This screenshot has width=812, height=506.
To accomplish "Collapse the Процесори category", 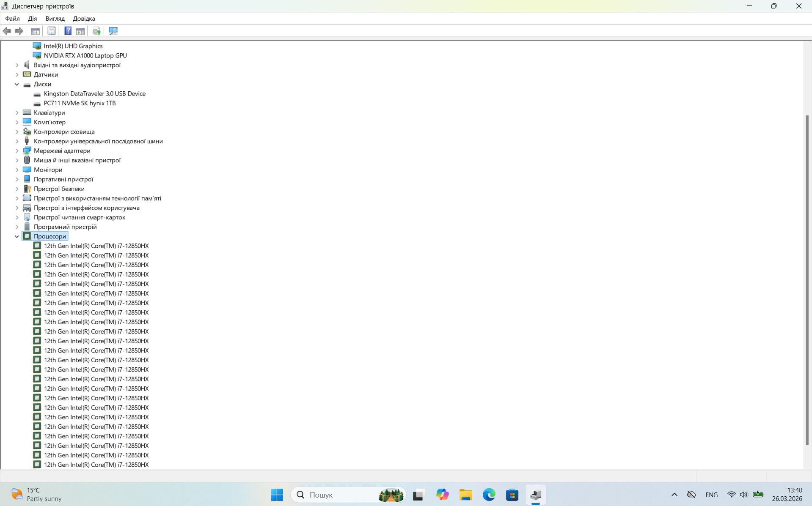I will point(17,236).
